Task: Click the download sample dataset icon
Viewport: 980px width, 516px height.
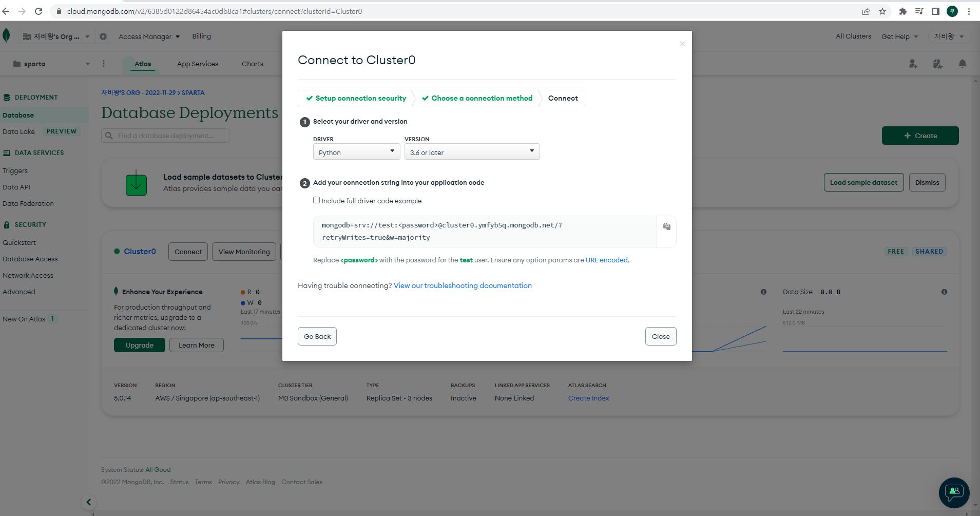Action: click(x=136, y=183)
